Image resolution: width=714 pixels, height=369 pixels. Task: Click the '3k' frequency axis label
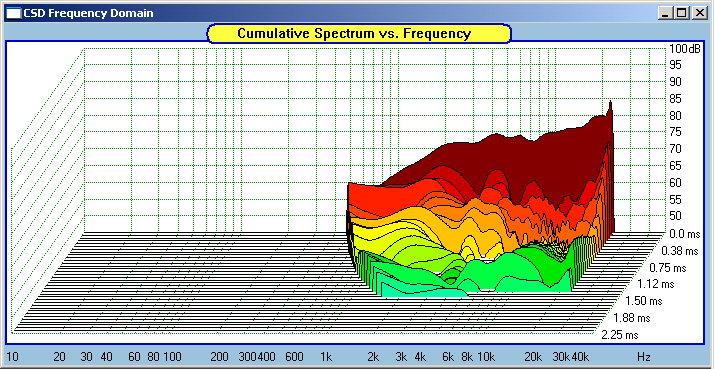click(x=401, y=357)
